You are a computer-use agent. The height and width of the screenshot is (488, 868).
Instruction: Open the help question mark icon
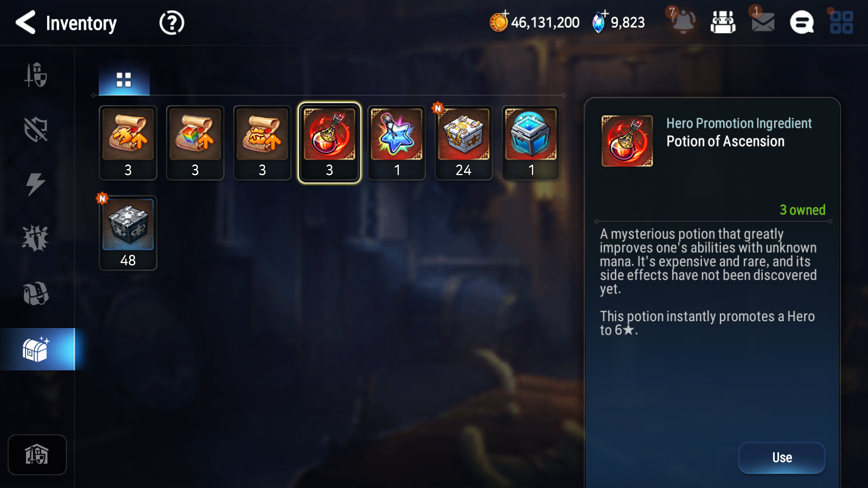point(171,23)
